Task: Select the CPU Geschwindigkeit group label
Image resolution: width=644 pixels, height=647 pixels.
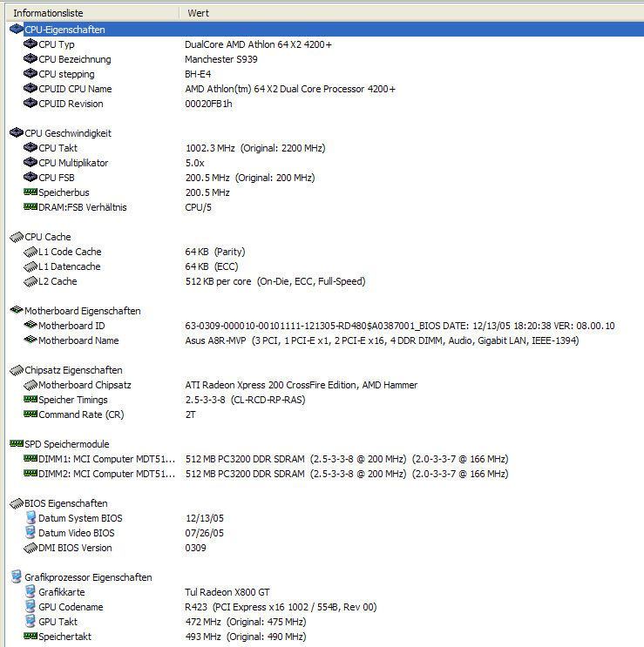Action: click(68, 133)
